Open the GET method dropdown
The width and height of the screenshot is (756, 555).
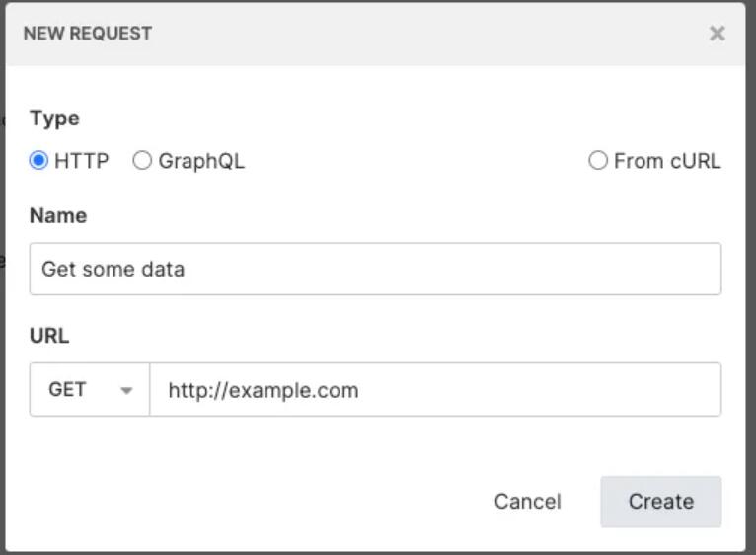tap(90, 390)
